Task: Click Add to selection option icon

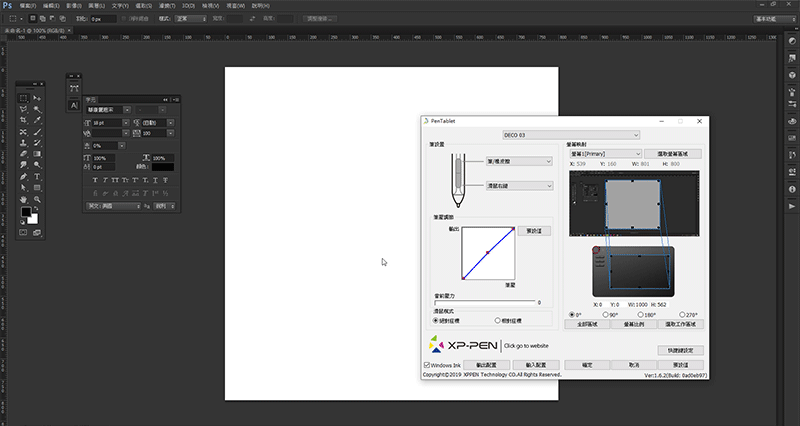Action: [42, 18]
